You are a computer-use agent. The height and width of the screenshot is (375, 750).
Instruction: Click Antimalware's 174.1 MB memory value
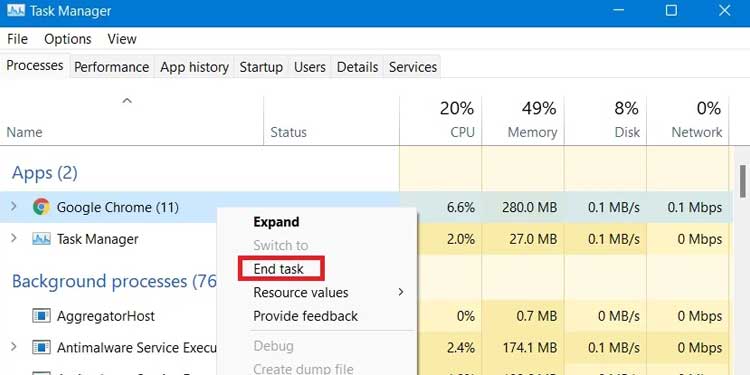coord(529,348)
